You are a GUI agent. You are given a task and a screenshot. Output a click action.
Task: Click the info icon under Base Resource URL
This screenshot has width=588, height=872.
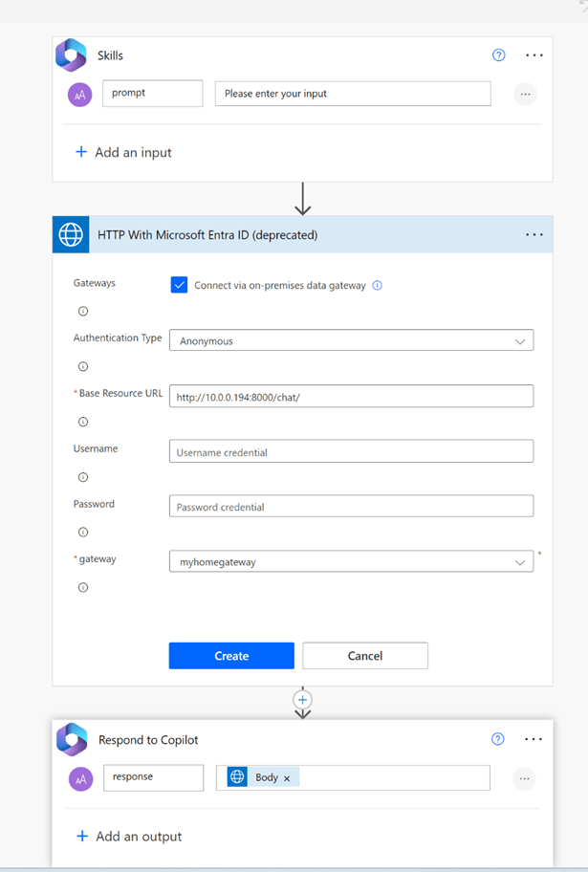click(x=82, y=422)
